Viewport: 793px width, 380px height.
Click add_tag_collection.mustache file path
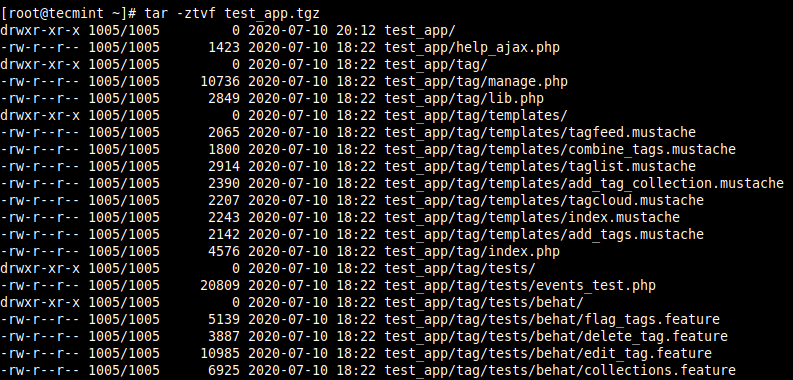coord(584,183)
